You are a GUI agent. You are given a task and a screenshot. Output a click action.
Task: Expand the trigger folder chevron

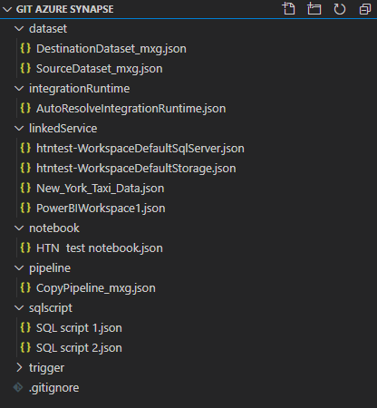(19, 368)
